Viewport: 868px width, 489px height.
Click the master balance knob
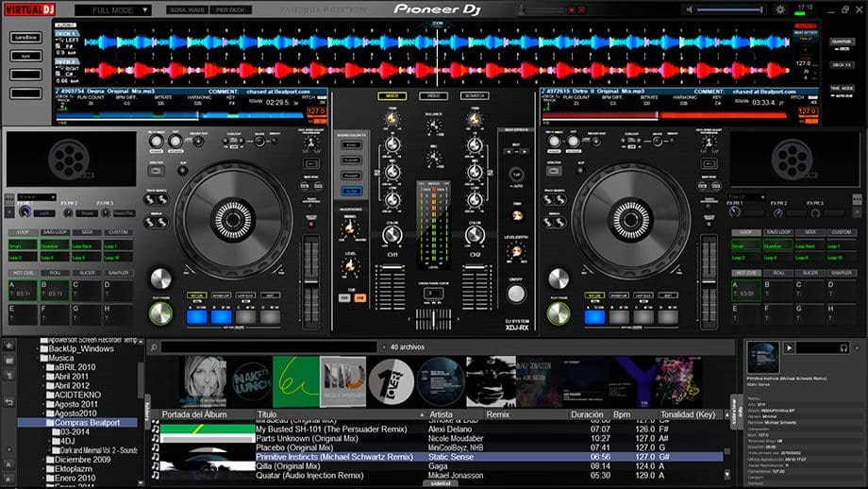point(434,126)
